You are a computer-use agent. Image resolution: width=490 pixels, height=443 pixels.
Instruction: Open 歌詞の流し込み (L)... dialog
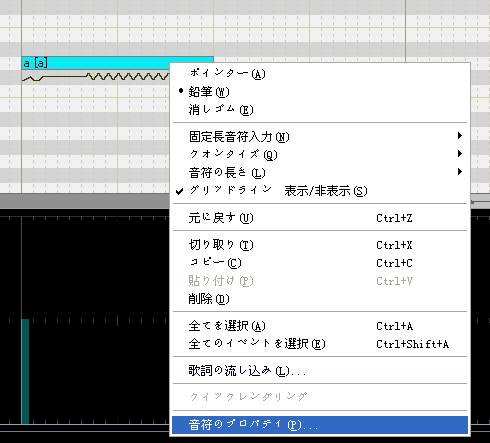click(320, 370)
